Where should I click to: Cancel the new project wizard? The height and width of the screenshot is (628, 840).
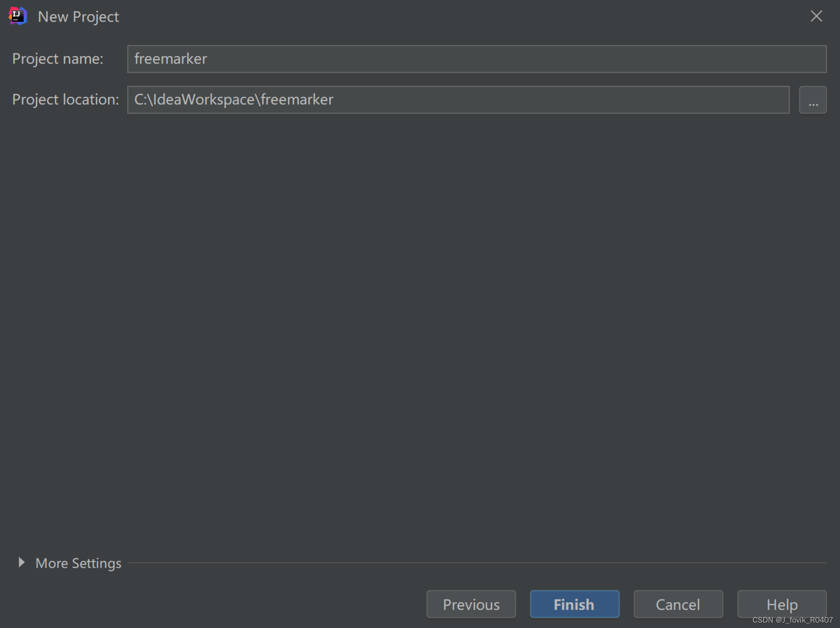coord(678,604)
